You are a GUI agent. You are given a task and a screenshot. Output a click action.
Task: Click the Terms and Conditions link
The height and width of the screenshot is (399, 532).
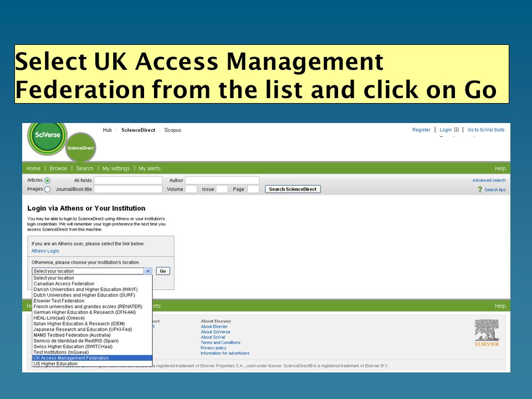point(220,342)
